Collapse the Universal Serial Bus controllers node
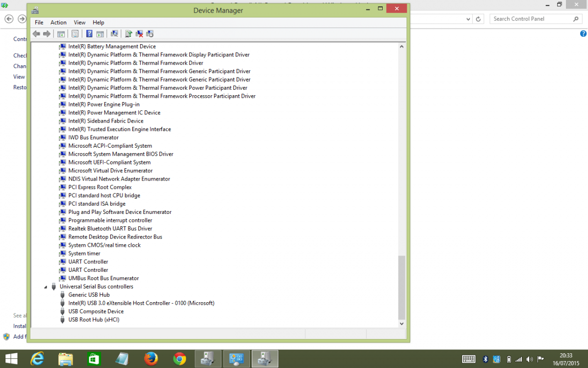 pyautogui.click(x=46, y=287)
